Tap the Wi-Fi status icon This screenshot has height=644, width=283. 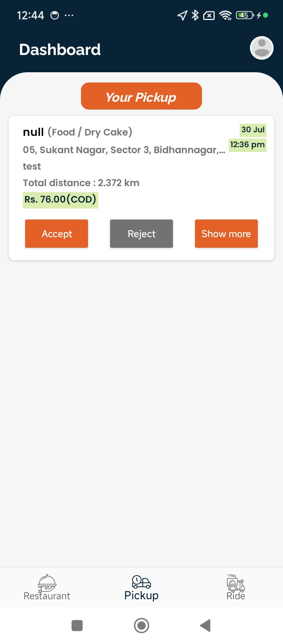[x=226, y=15]
